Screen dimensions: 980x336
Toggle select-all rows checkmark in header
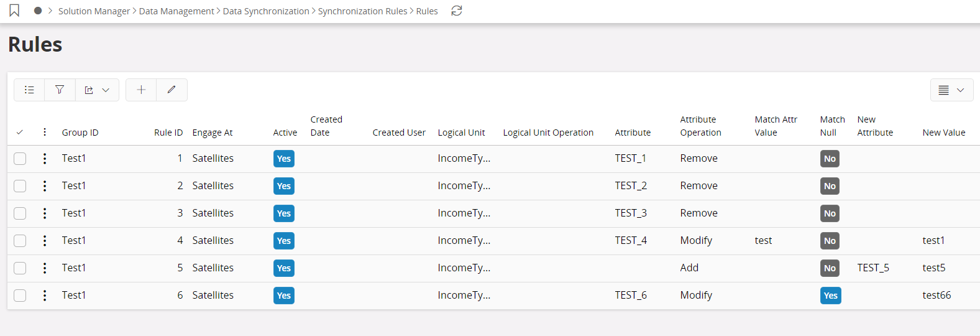20,132
